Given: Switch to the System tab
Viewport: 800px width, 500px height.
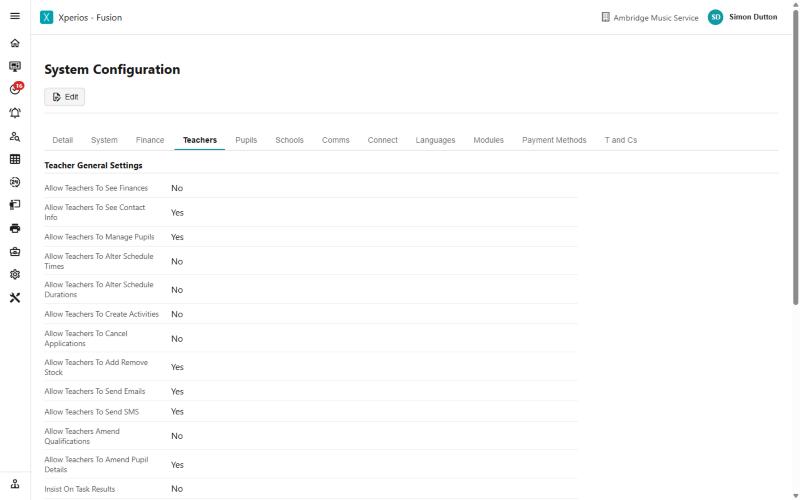Looking at the screenshot, I should [104, 140].
